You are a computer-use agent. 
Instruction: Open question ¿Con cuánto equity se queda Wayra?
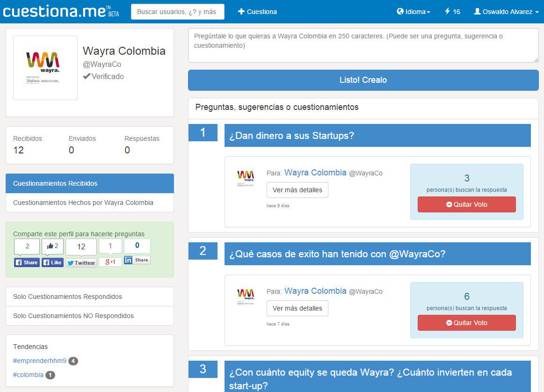[x=377, y=377]
